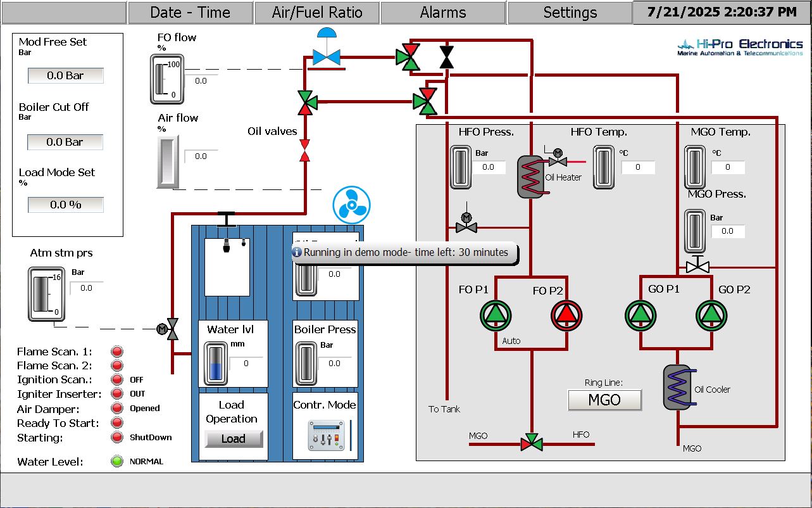Click the MGO/HFO three-way selector valve

pyautogui.click(x=532, y=443)
